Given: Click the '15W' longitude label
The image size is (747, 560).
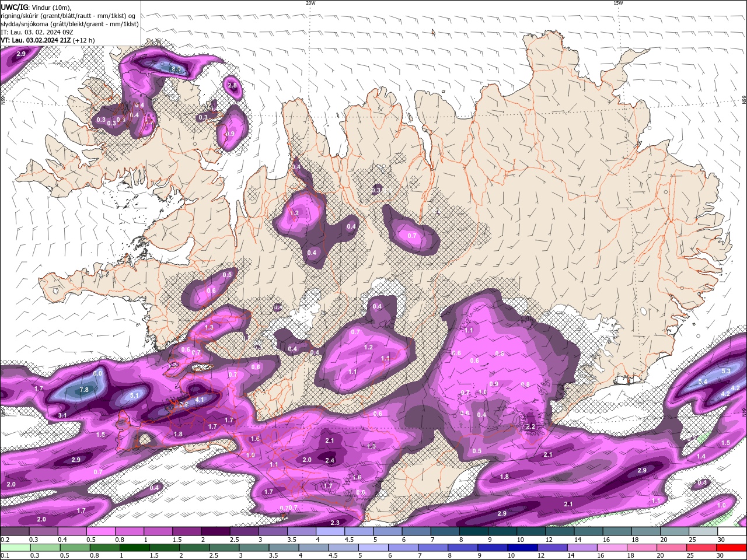Looking at the screenshot, I should (x=618, y=3).
